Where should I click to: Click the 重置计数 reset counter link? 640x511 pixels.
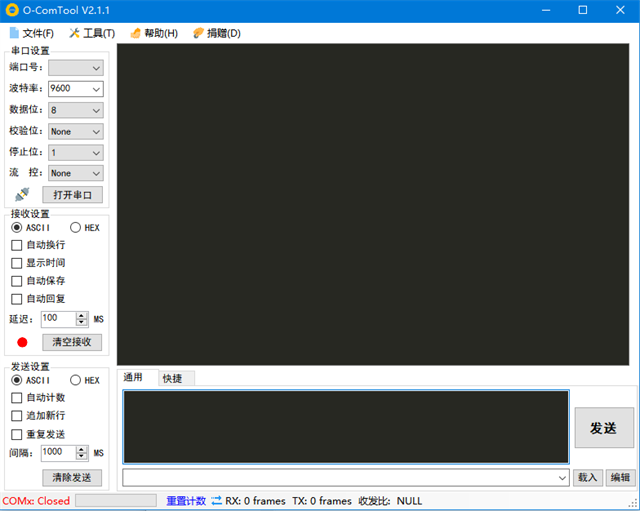coord(186,500)
